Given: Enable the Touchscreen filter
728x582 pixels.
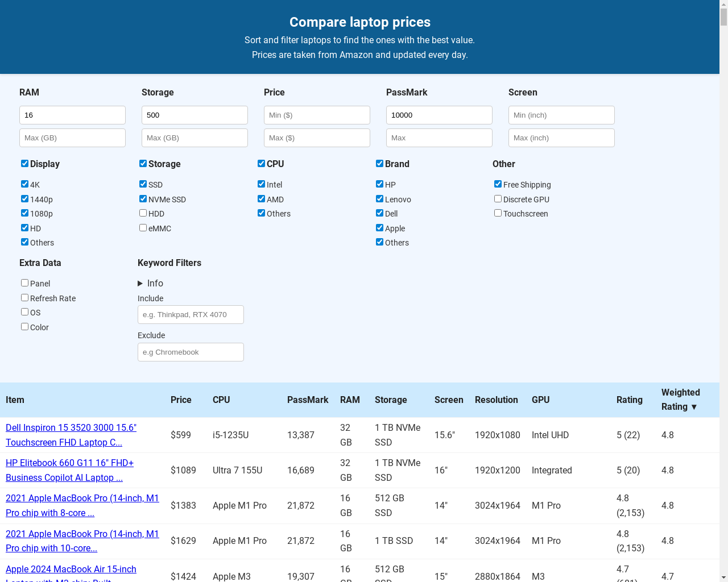Looking at the screenshot, I should 498,213.
